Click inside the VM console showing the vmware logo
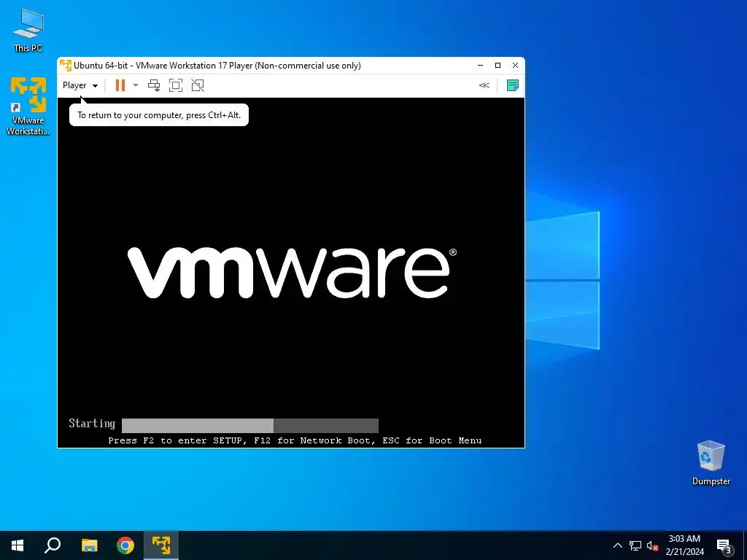Image resolution: width=747 pixels, height=560 pixels. pyautogui.click(x=291, y=273)
